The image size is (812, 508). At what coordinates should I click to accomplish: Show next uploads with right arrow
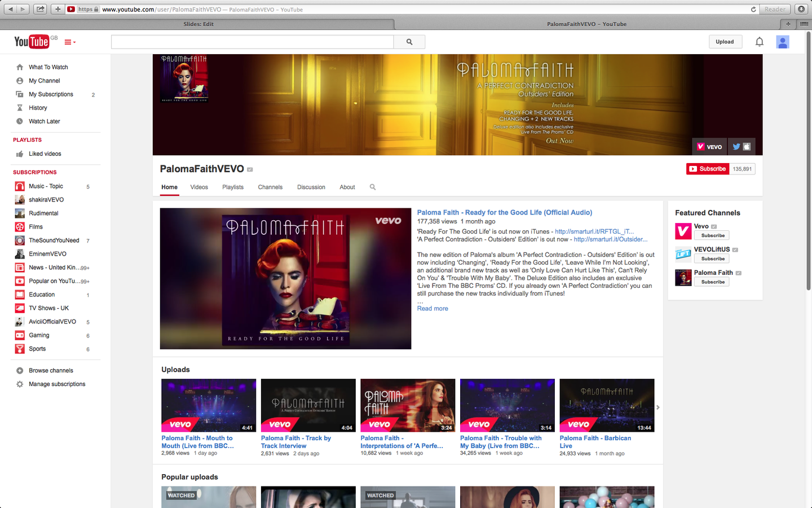click(657, 407)
